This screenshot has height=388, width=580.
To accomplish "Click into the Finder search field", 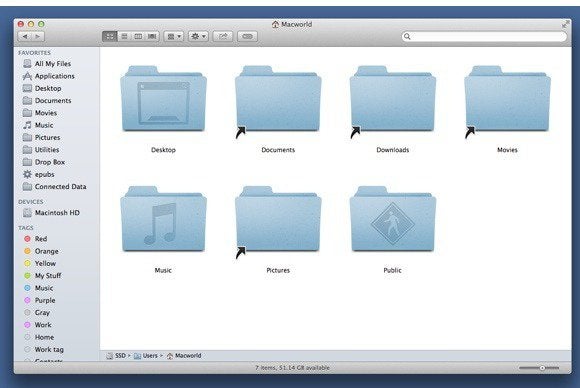I will 484,36.
